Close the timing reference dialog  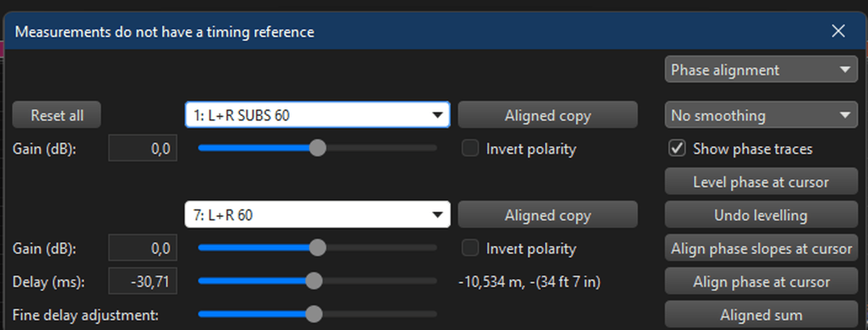(x=838, y=31)
